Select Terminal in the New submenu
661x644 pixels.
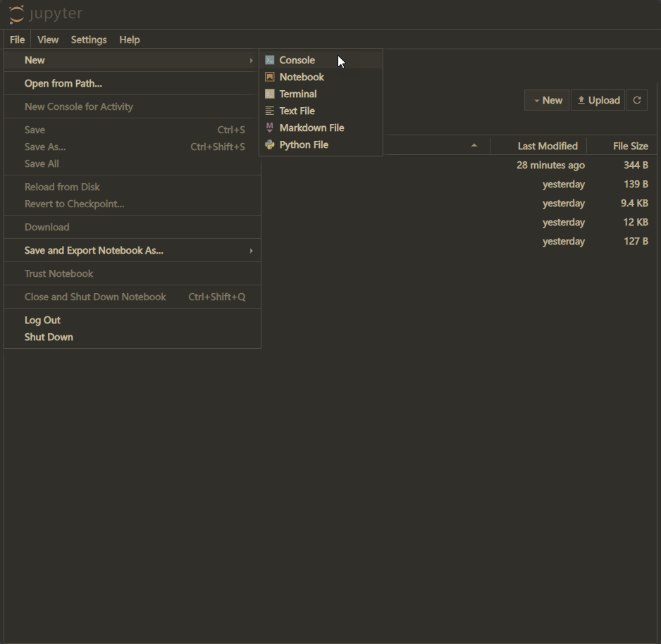point(321,94)
